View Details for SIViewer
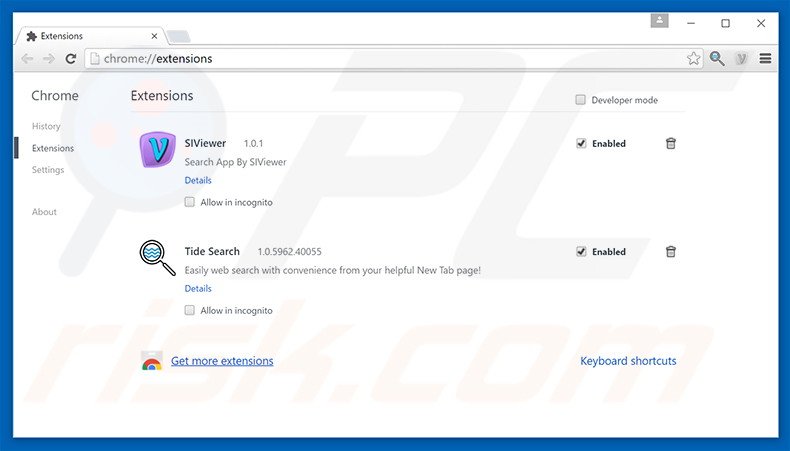 (198, 180)
